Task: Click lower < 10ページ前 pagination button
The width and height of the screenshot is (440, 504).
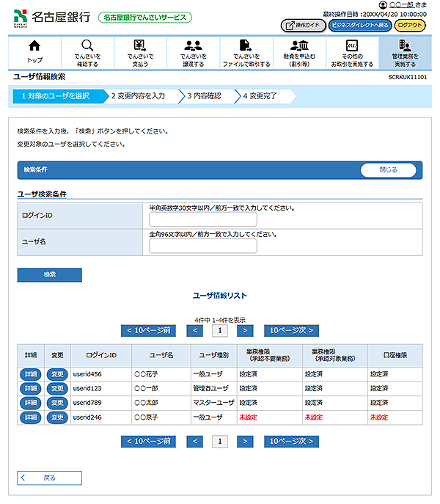Action: (148, 442)
